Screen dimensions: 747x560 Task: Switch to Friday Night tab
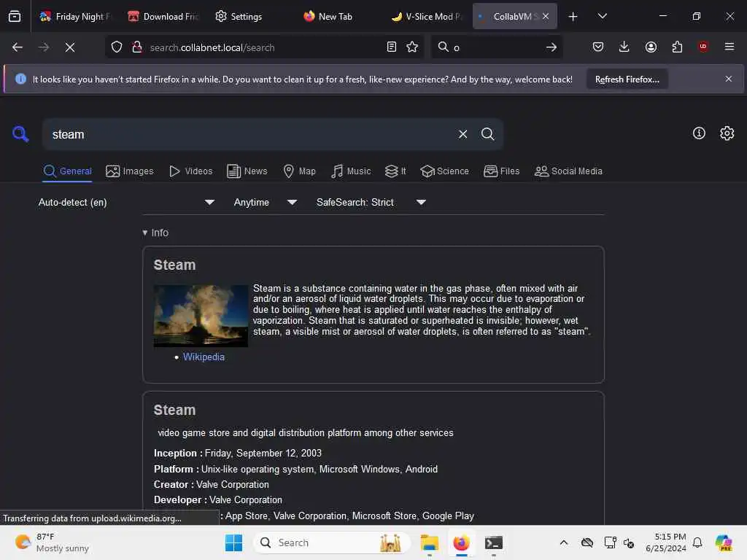click(x=75, y=17)
